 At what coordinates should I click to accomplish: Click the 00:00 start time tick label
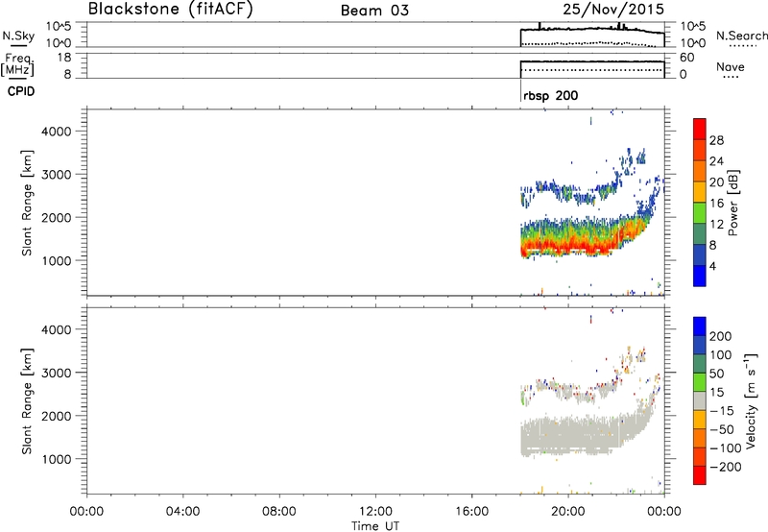(86, 512)
